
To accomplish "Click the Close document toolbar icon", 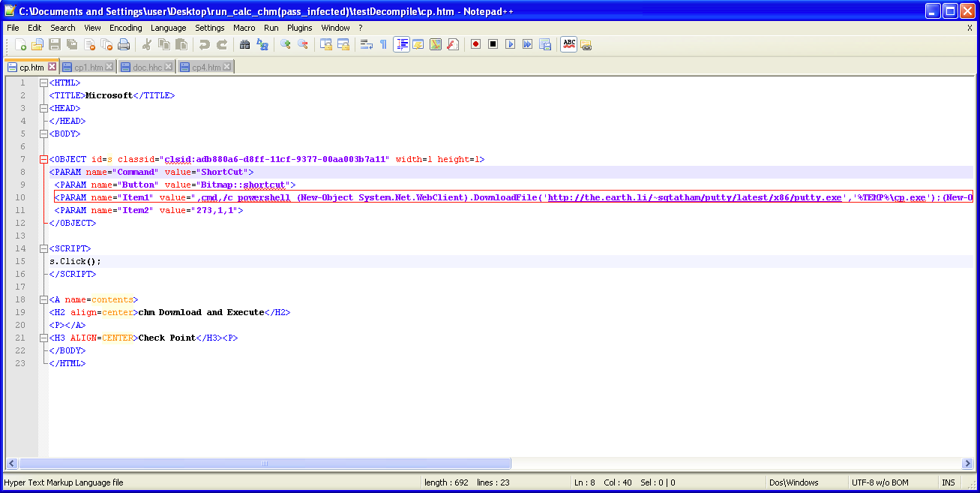I will [x=89, y=44].
